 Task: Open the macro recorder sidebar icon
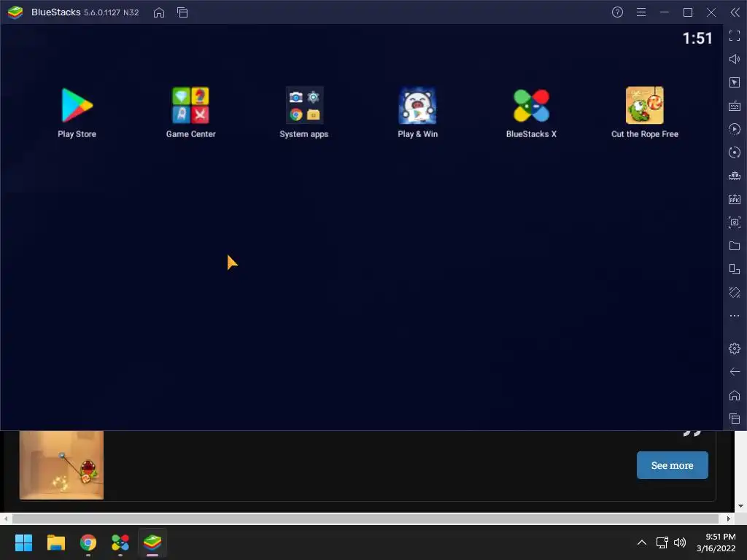735,176
